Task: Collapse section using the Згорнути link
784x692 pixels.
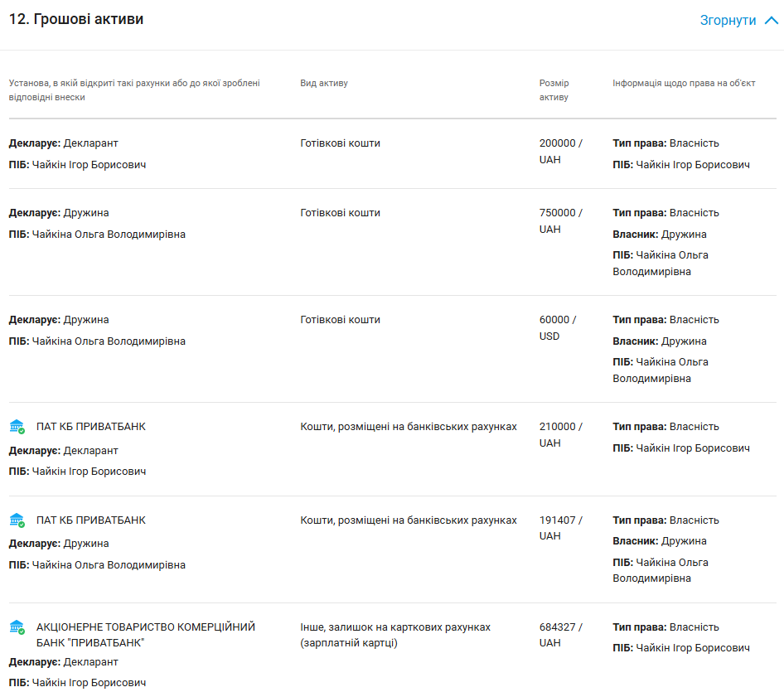Action: pyautogui.click(x=728, y=21)
